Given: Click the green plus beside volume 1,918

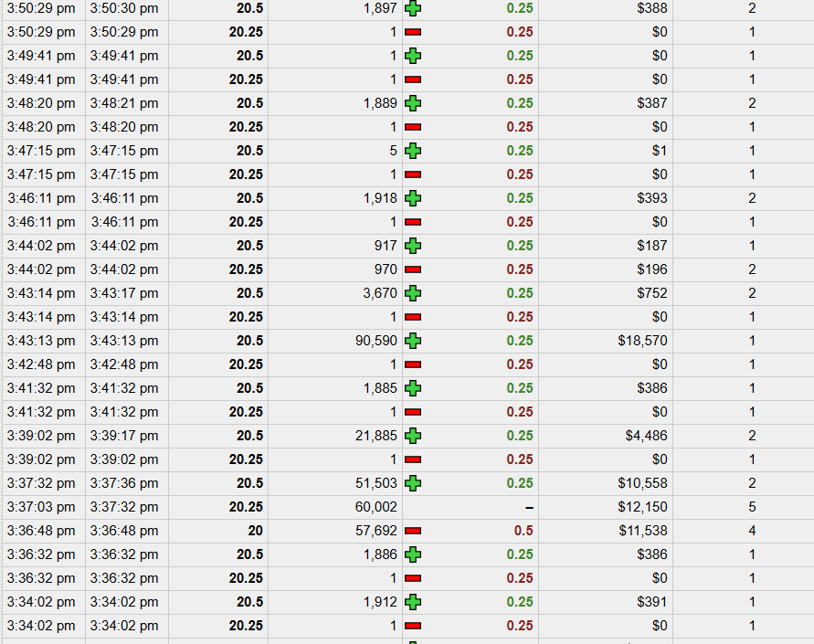Looking at the screenshot, I should click(x=413, y=198).
